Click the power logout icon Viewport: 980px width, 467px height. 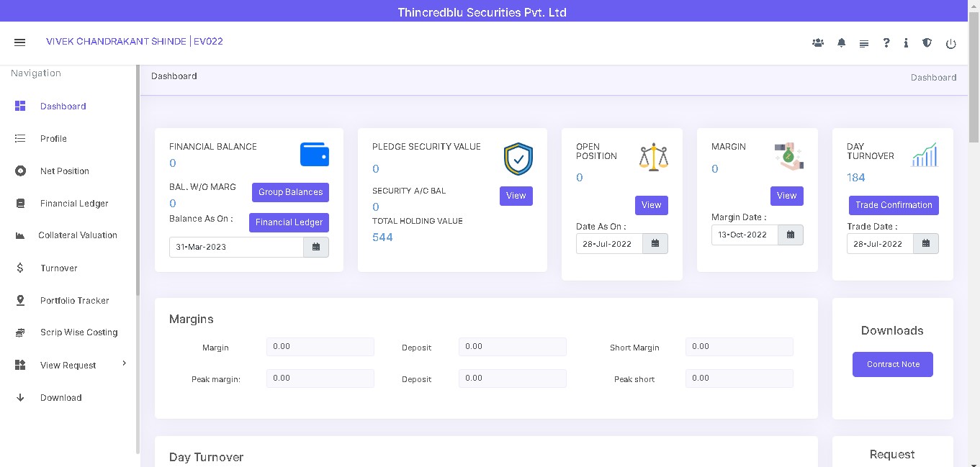950,44
